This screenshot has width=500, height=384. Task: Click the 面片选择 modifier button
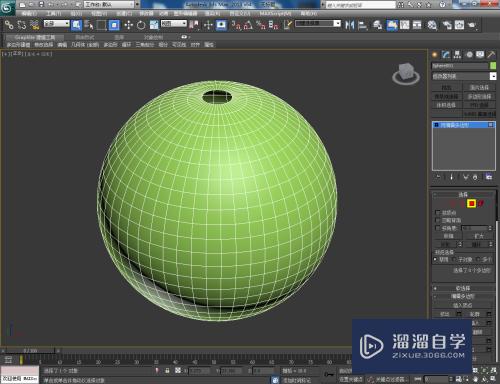[479, 88]
